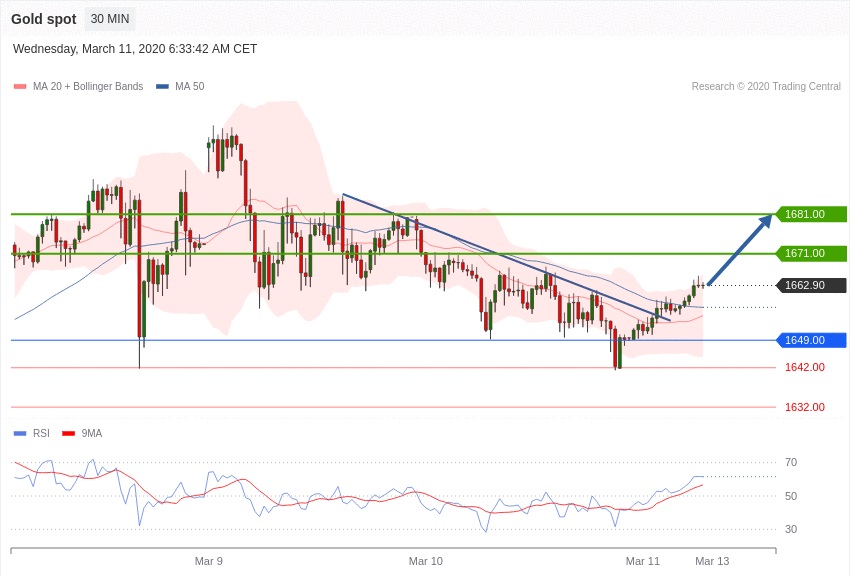The width and height of the screenshot is (850, 576).
Task: Click the blue upward forecast arrow head
Action: [x=766, y=222]
